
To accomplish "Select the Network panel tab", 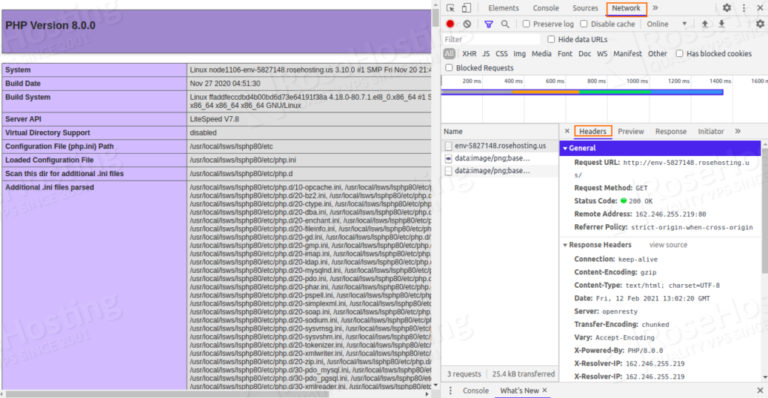I will pos(626,8).
